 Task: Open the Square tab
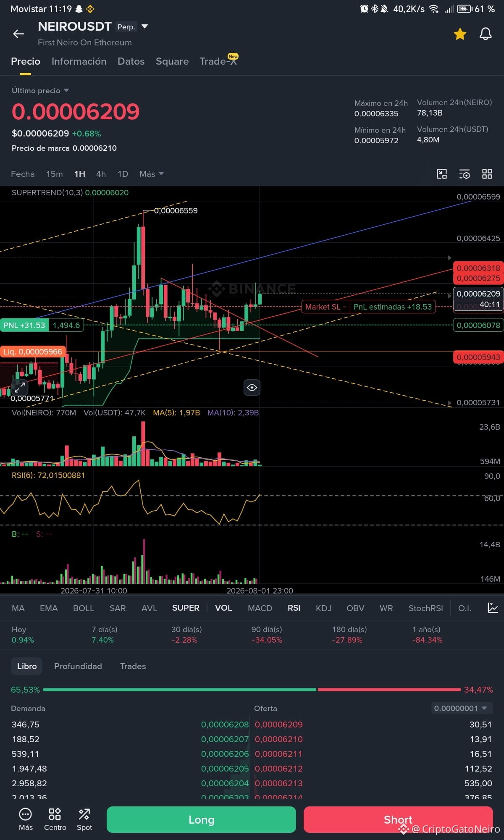172,61
